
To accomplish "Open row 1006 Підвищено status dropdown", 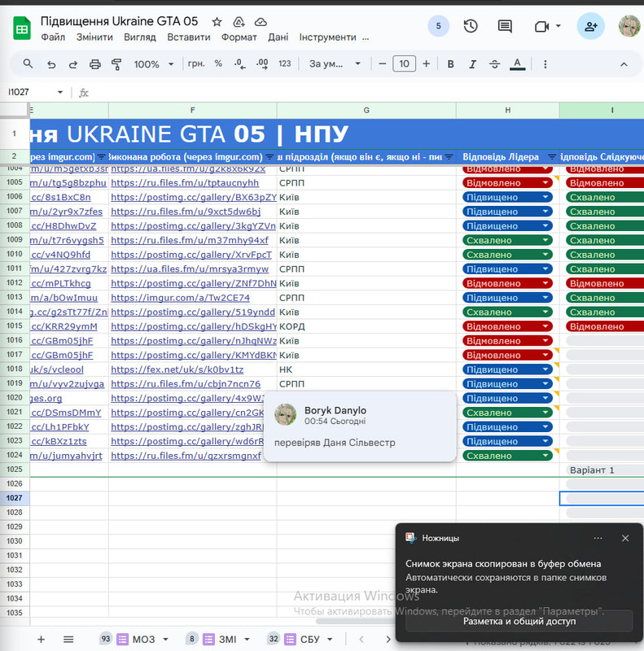I will [545, 197].
